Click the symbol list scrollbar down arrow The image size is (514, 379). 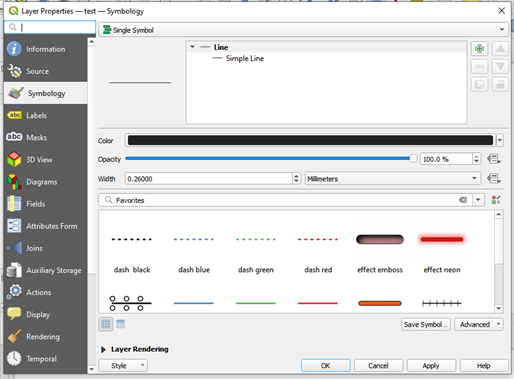[499, 308]
